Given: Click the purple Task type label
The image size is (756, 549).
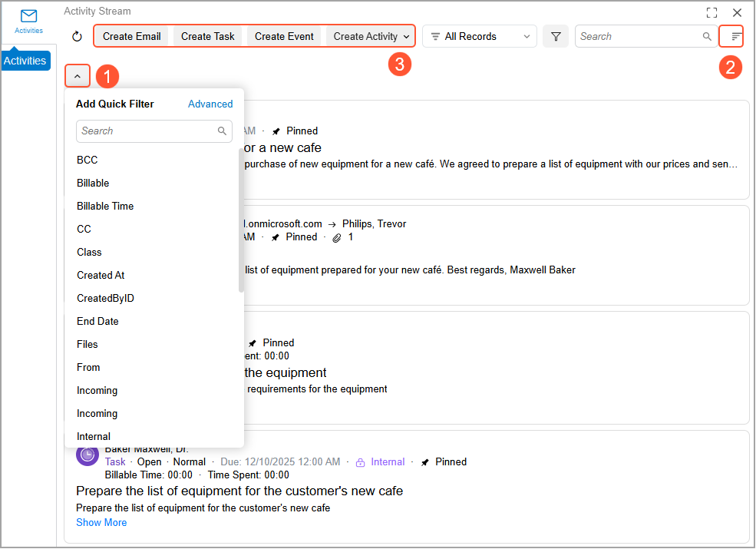Looking at the screenshot, I should (115, 462).
